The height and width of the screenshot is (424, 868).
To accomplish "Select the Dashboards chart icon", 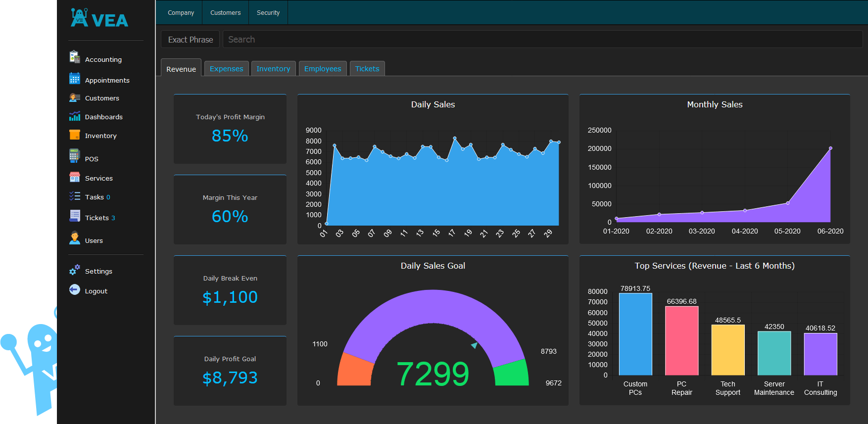I will (x=75, y=116).
